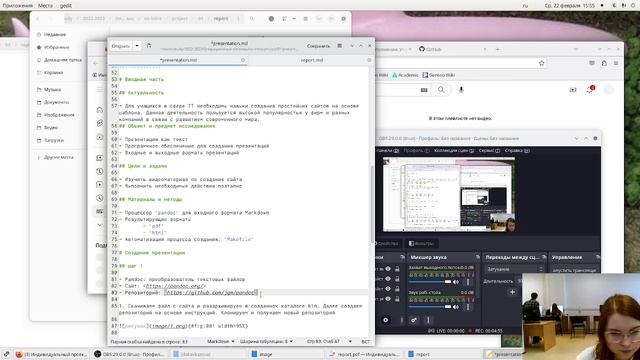Open the Сервис menu in OBS
The height and width of the screenshot is (360, 640).
pyautogui.click(x=489, y=151)
